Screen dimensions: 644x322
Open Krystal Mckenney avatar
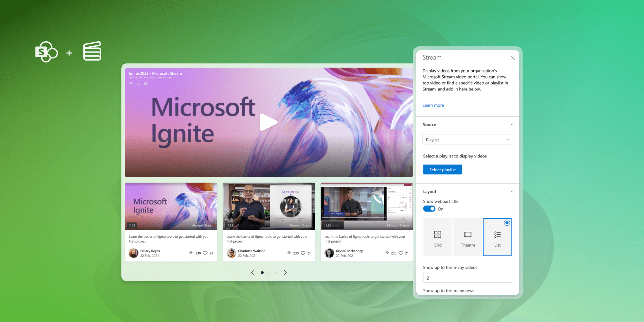(x=329, y=253)
